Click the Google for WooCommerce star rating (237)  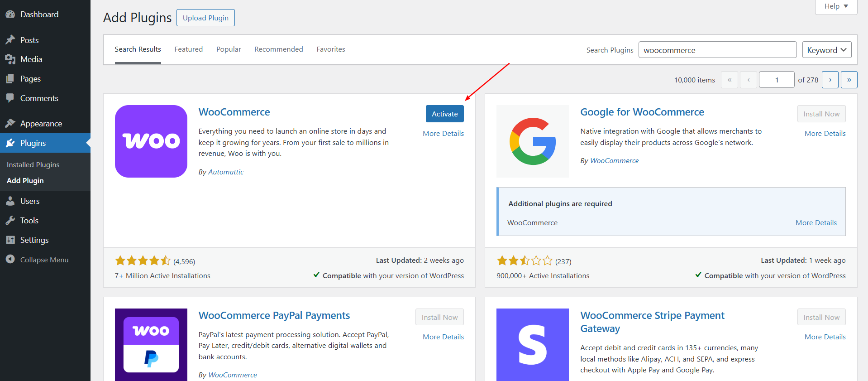534,261
